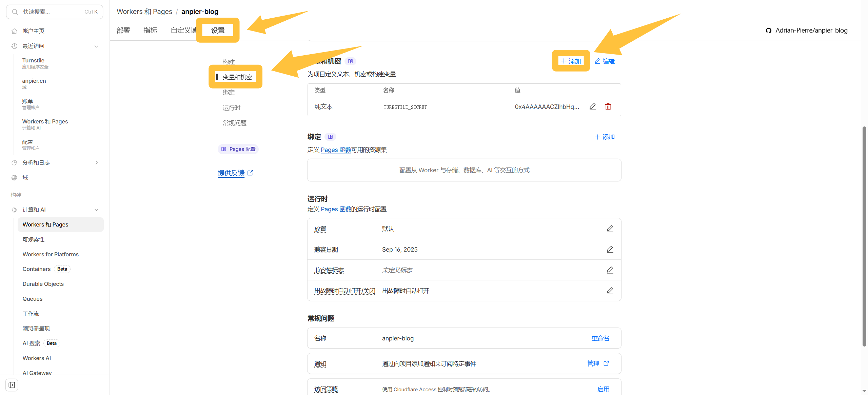Screen dimensions: 868x395
Task: Click the GitHub icon by Adrian-Pierre/anpier_blog
Action: click(769, 31)
